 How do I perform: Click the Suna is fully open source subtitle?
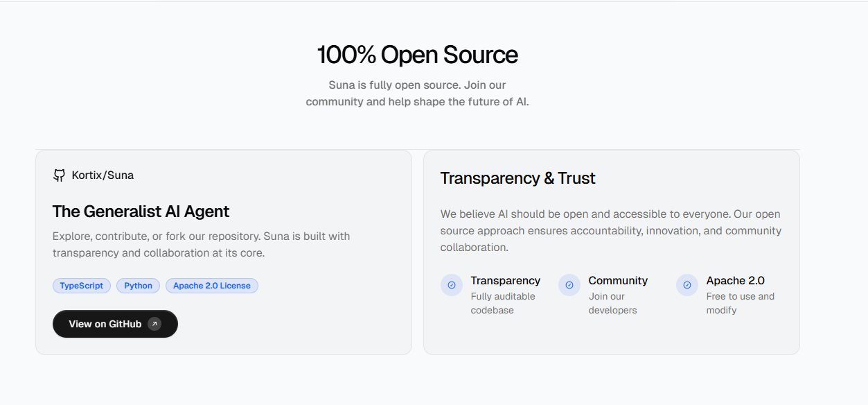pyautogui.click(x=418, y=94)
